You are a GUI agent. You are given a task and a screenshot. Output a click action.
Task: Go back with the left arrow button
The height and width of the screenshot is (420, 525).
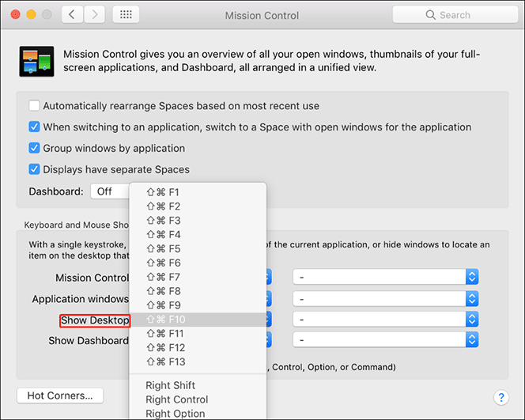tap(72, 15)
